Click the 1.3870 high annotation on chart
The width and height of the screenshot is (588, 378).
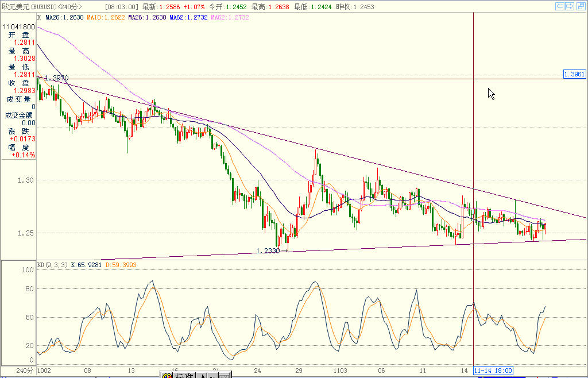(x=56, y=78)
